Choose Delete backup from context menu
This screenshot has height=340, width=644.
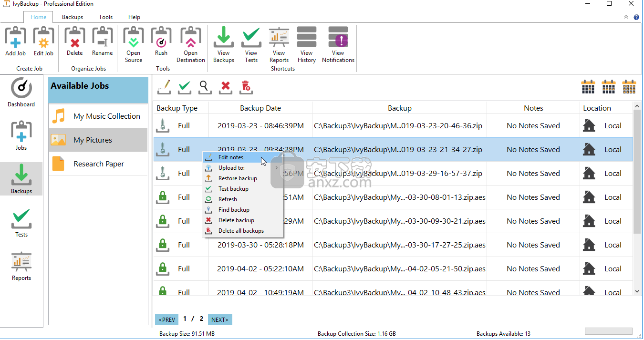(x=243, y=220)
